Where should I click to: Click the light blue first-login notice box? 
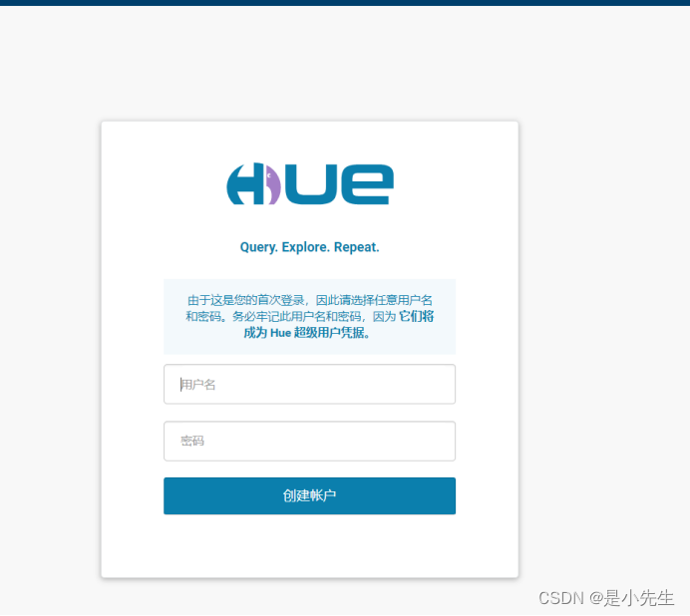tap(309, 317)
